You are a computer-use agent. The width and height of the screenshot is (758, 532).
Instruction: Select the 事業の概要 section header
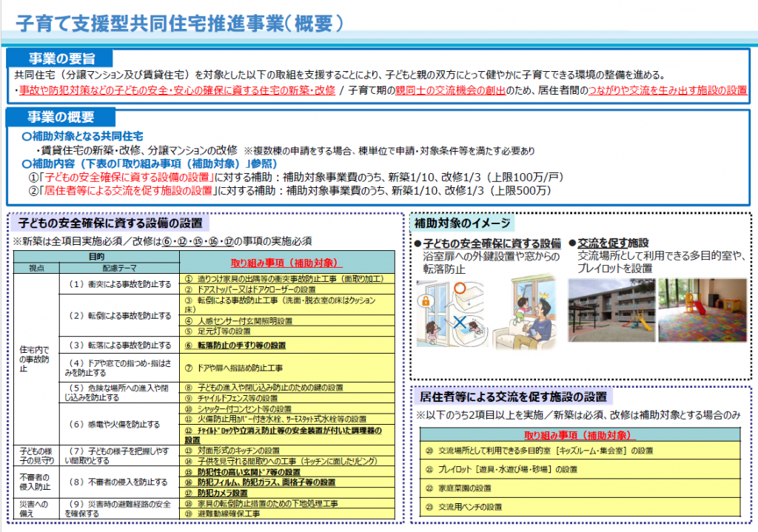61,117
